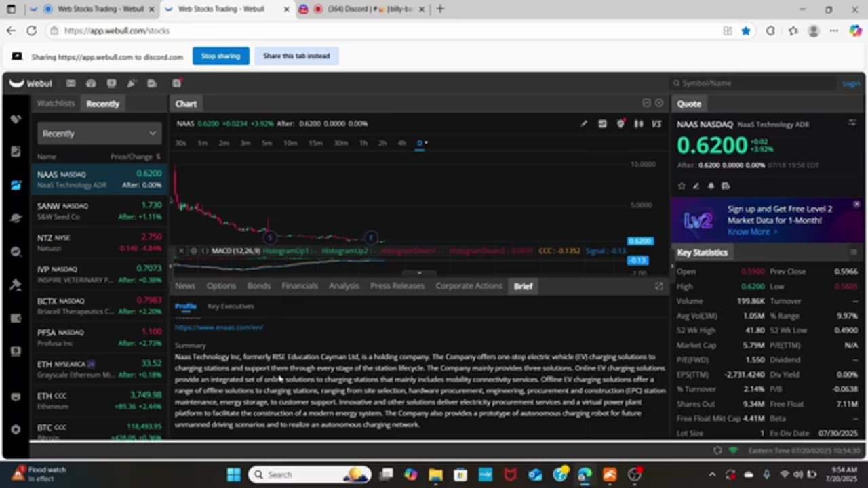Show hidden system tray icons chevron
The width and height of the screenshot is (868, 488).
pyautogui.click(x=712, y=474)
